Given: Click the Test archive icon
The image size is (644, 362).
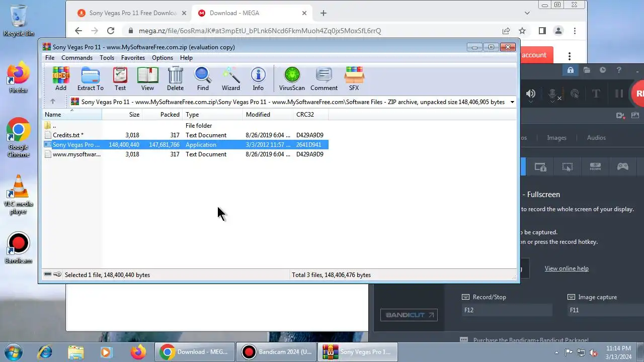Looking at the screenshot, I should [120, 79].
